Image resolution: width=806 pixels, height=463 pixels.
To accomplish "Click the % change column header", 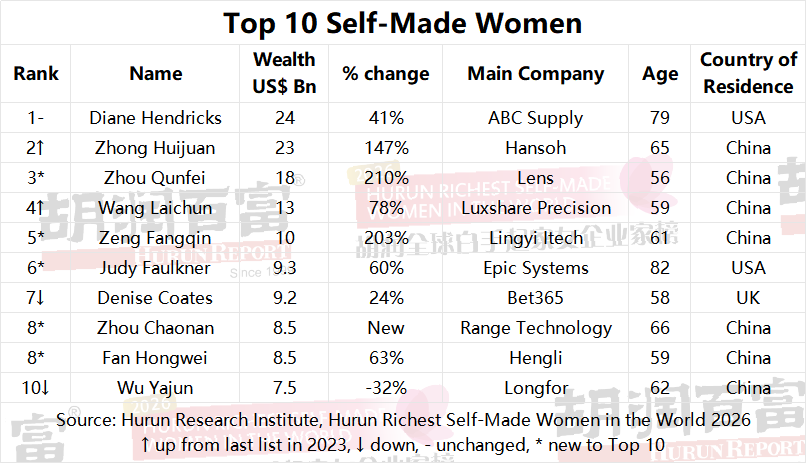I will [x=385, y=73].
